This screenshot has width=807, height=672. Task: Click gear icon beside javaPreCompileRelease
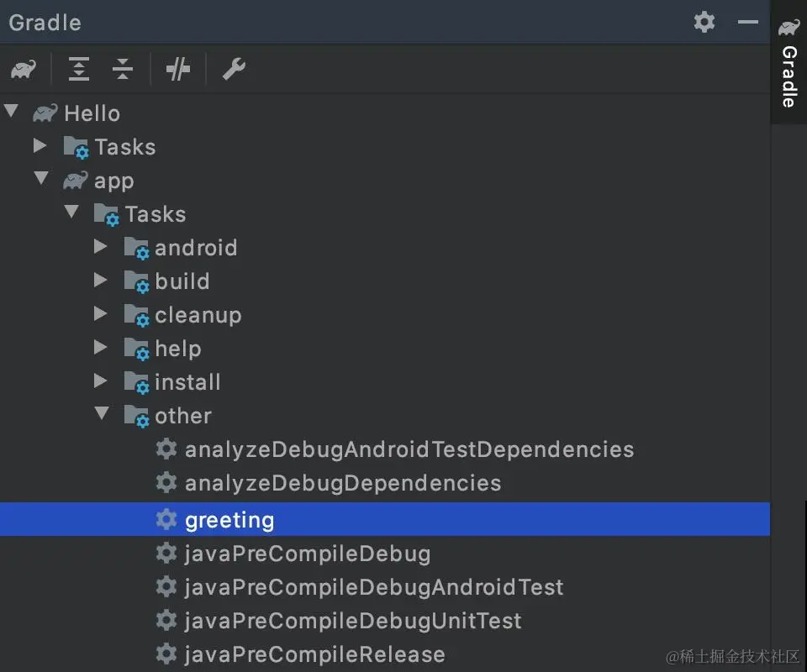click(166, 654)
